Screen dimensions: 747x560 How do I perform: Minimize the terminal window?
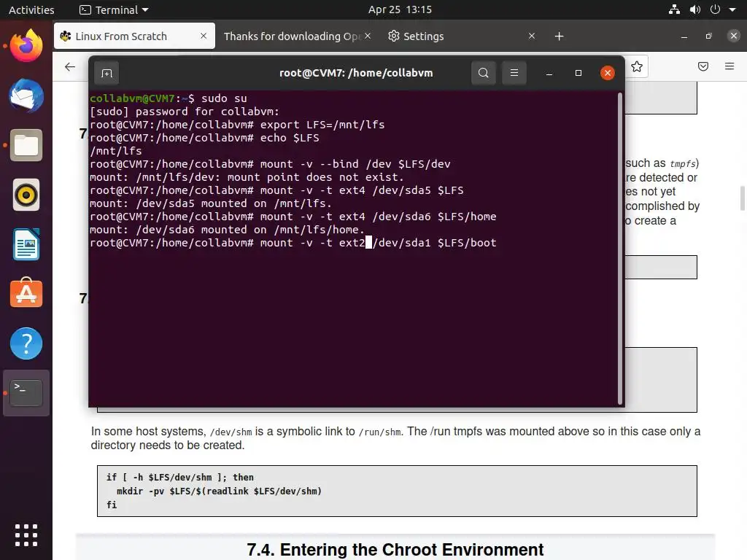pyautogui.click(x=549, y=73)
